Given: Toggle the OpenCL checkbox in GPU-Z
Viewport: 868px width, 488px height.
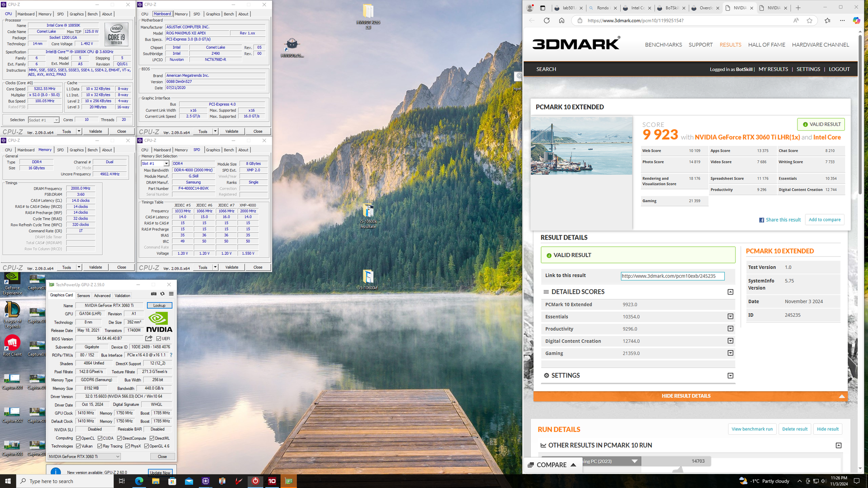Looking at the screenshot, I should 78,438.
